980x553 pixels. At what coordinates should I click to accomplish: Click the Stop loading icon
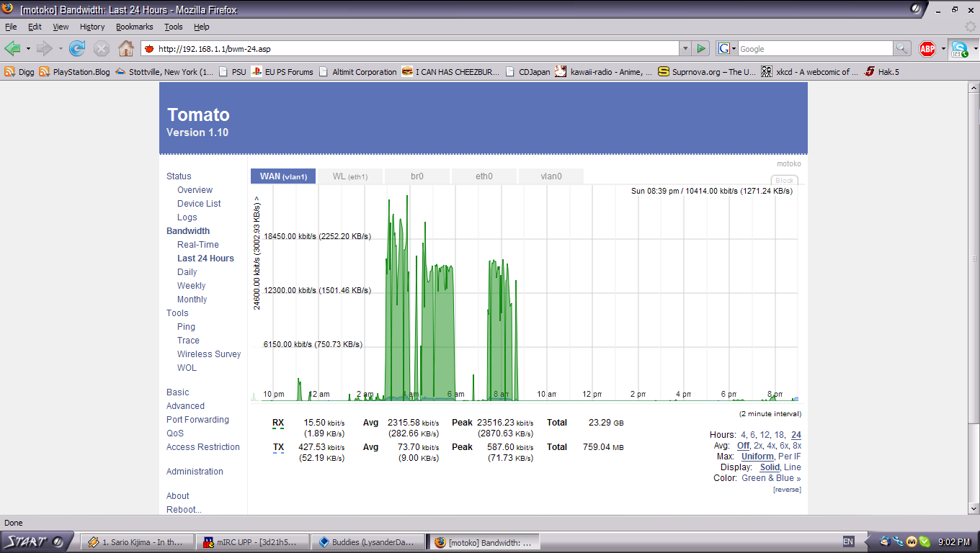[102, 49]
